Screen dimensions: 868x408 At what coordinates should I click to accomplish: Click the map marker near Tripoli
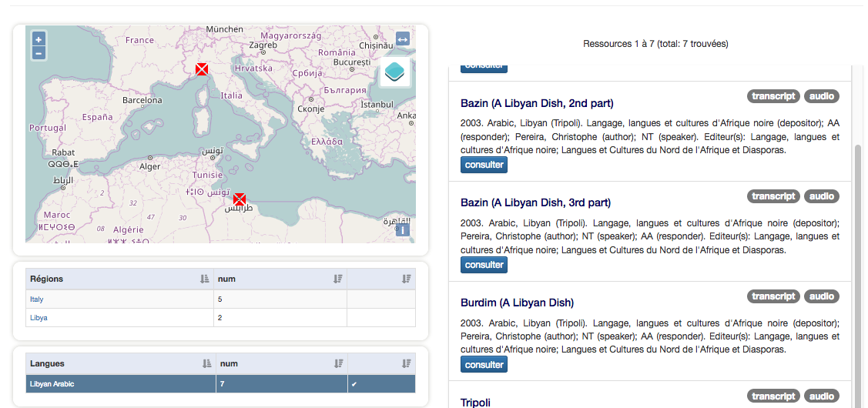point(240,199)
